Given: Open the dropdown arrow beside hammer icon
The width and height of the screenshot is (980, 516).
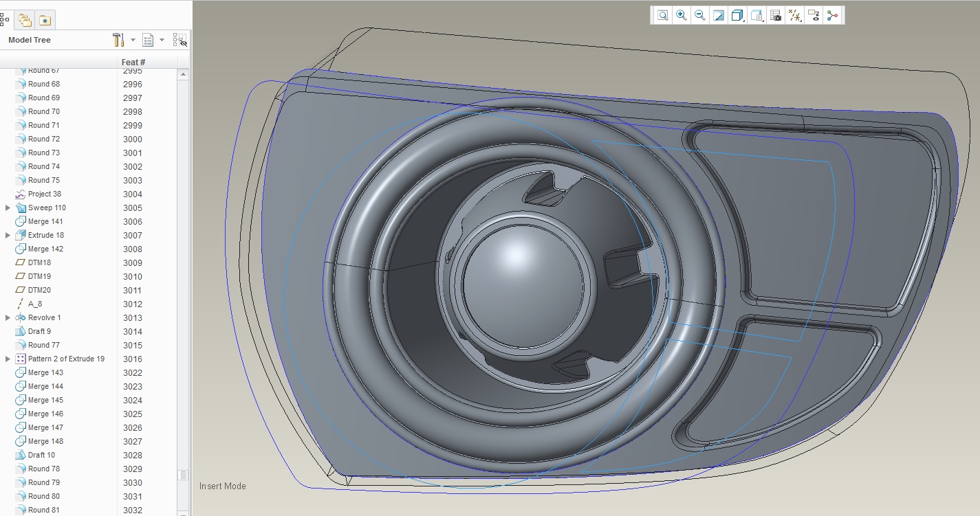Looking at the screenshot, I should pos(133,40).
